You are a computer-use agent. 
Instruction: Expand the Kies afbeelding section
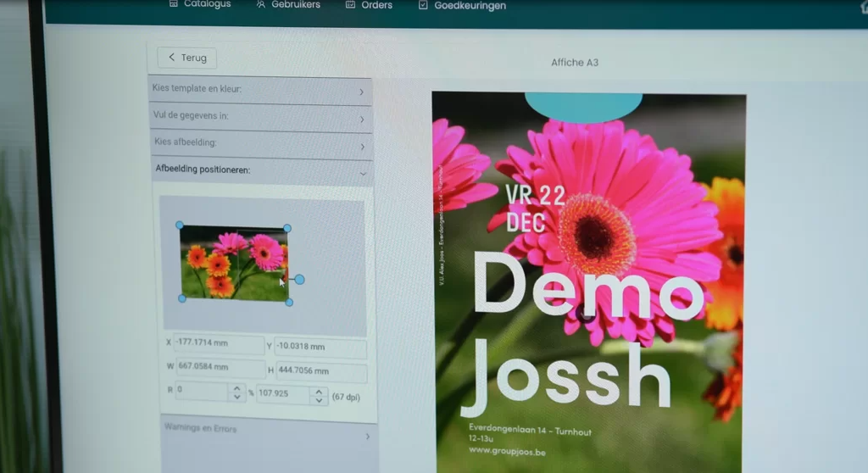(261, 143)
